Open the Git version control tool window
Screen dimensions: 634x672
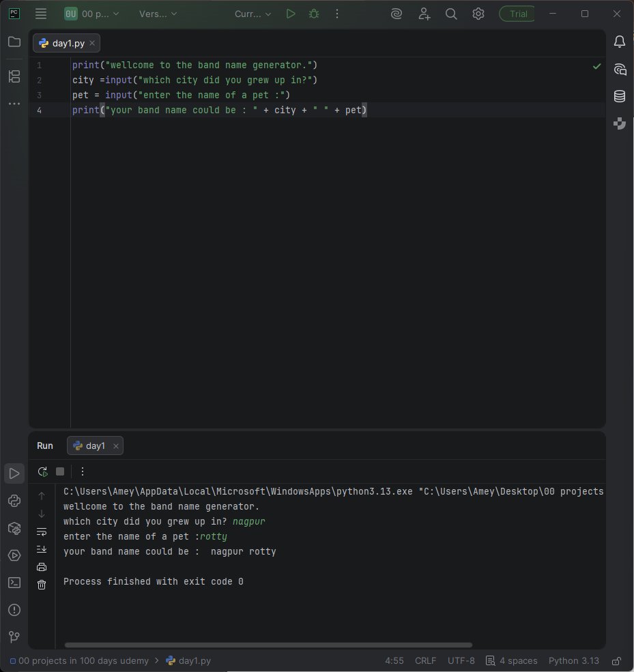[14, 637]
